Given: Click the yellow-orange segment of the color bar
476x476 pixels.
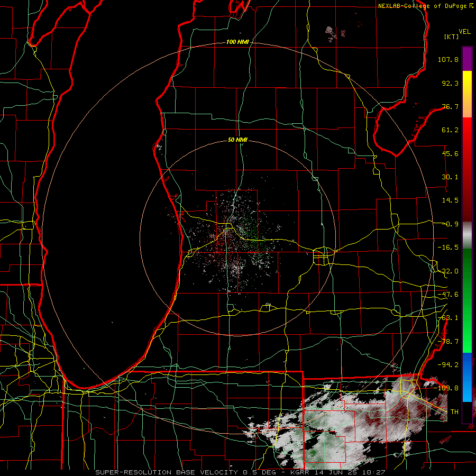Looking at the screenshot, I should click(467, 94).
